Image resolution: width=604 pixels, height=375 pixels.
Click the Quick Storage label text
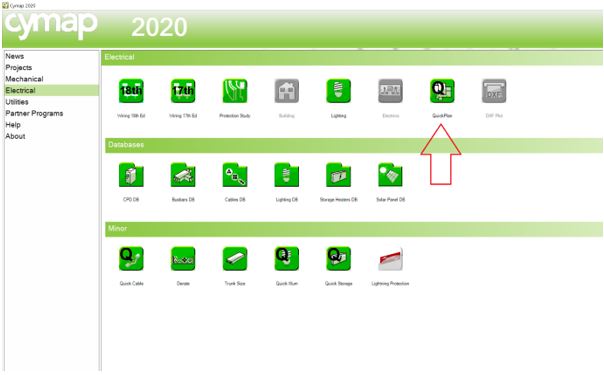click(x=339, y=283)
